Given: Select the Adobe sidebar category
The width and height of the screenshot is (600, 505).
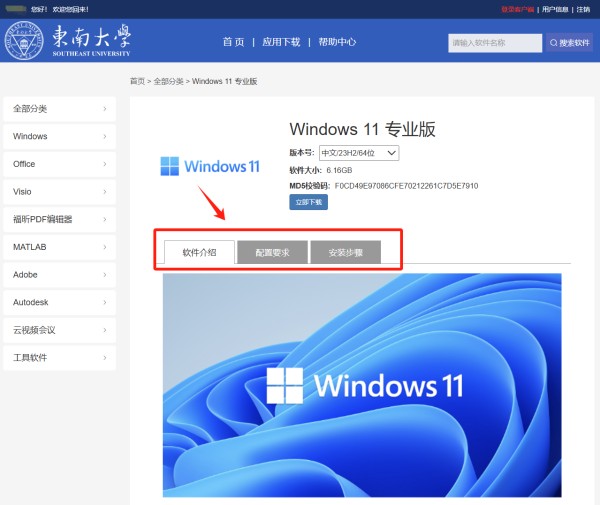Looking at the screenshot, I should tap(59, 275).
